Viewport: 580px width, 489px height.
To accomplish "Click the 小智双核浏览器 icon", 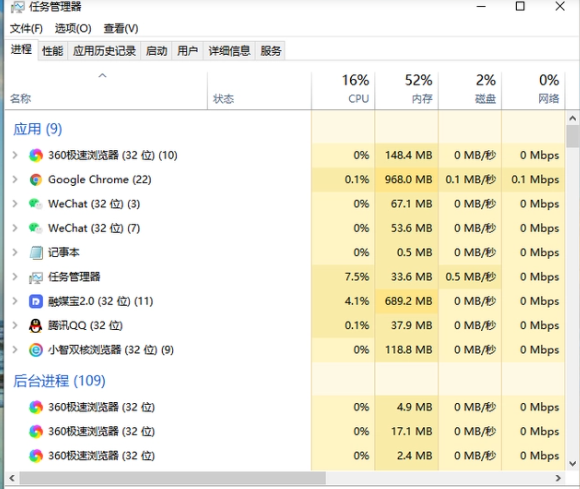I will click(36, 350).
